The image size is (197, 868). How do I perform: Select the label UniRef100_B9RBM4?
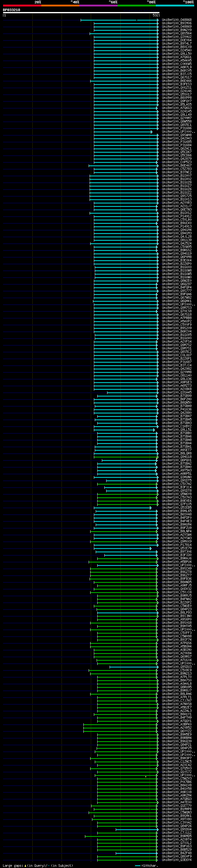click(x=177, y=738)
